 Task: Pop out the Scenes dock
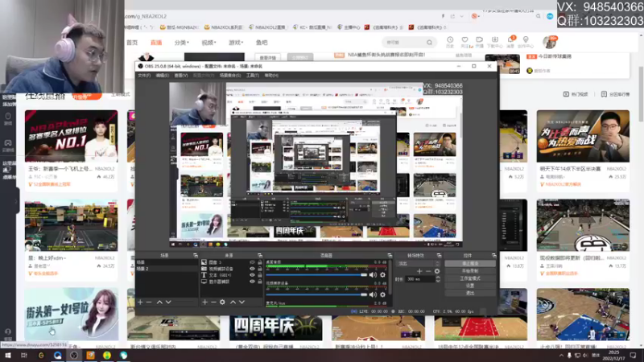pyautogui.click(x=196, y=255)
